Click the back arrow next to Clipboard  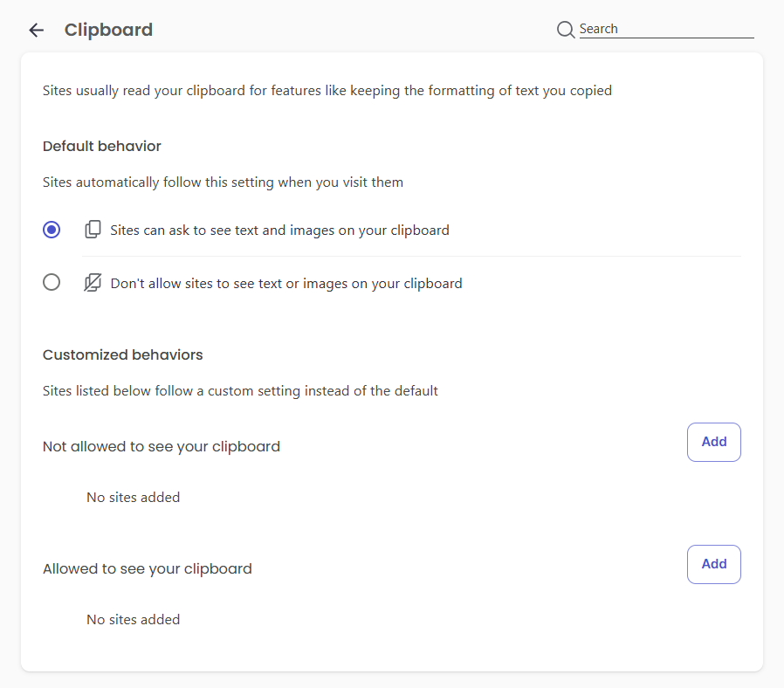[x=36, y=31]
